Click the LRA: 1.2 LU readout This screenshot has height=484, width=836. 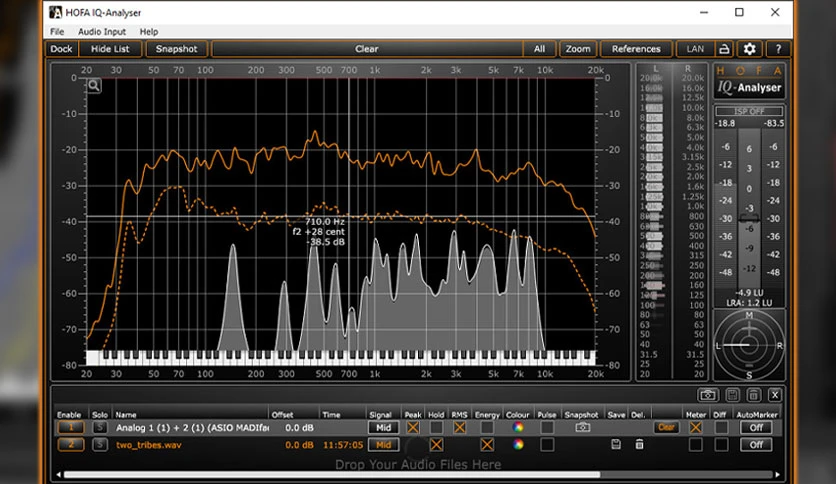coord(749,302)
